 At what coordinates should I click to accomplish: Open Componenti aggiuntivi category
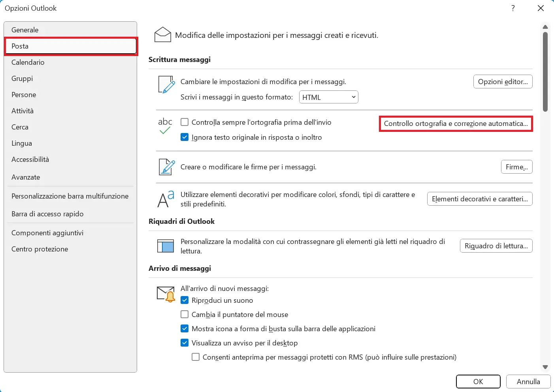[70, 233]
